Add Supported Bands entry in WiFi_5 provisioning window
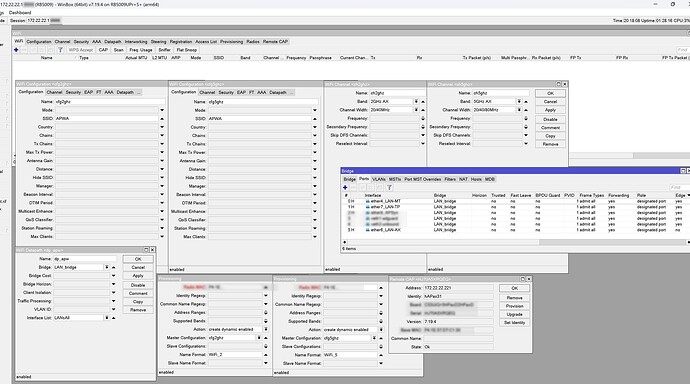 (x=381, y=321)
